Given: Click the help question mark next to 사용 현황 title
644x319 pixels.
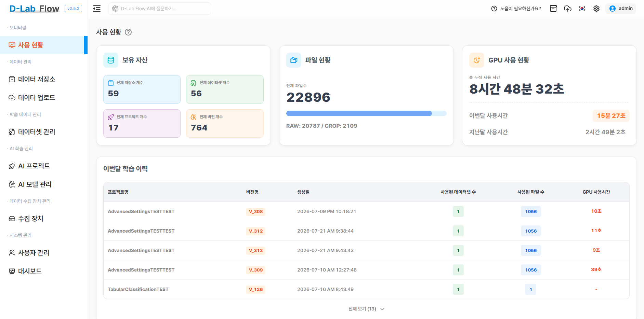Looking at the screenshot, I should (128, 32).
